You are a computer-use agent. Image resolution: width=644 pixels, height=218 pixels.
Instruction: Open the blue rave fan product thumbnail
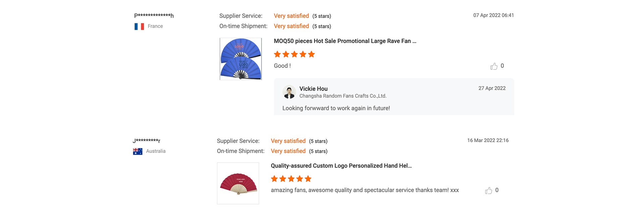(240, 59)
